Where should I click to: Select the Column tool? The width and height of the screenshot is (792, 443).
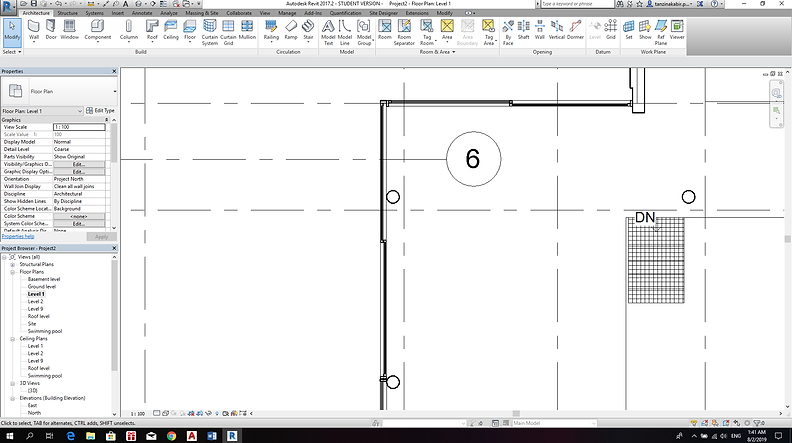[x=128, y=30]
